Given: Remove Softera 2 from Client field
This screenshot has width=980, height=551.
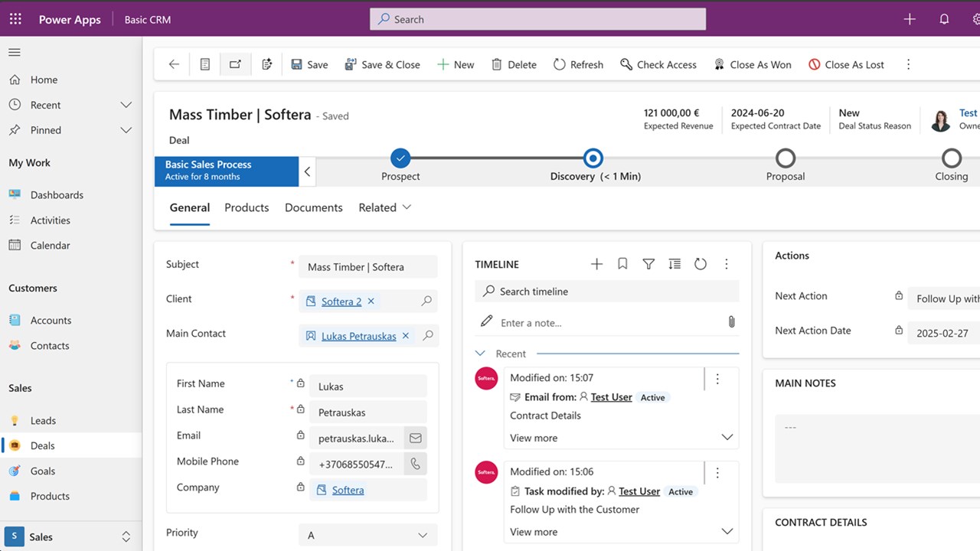Looking at the screenshot, I should 371,302.
